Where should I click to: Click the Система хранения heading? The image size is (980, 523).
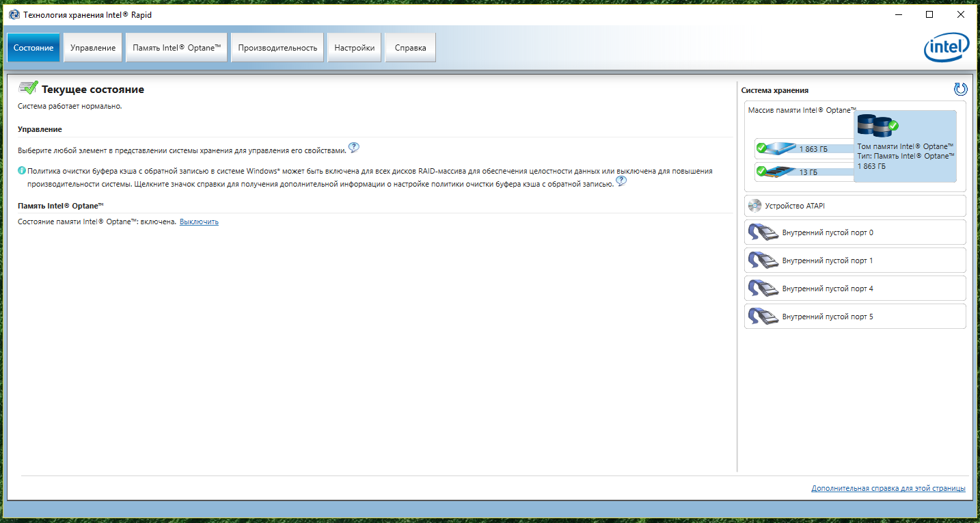tap(774, 90)
